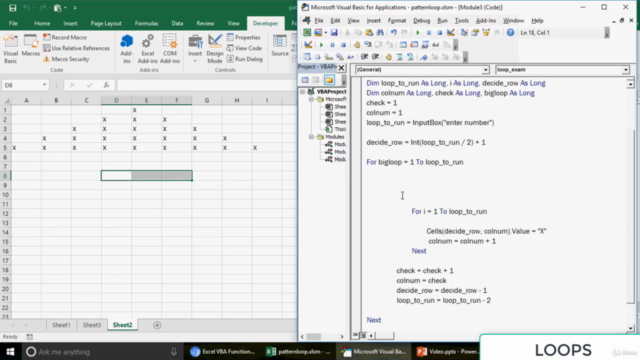
Task: Click the Find binoculars icon in VBA toolbar
Action: click(380, 33)
